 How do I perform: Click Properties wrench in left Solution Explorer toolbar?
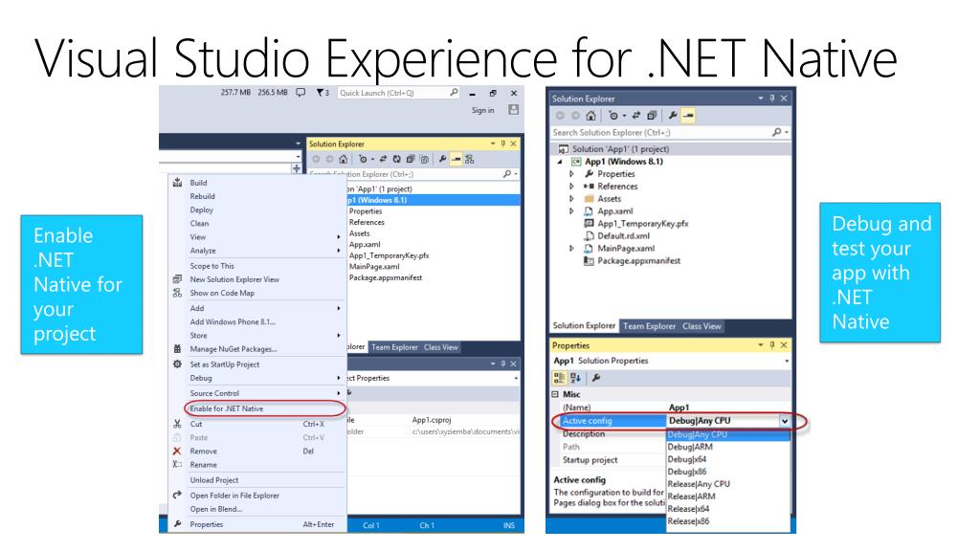click(x=442, y=160)
